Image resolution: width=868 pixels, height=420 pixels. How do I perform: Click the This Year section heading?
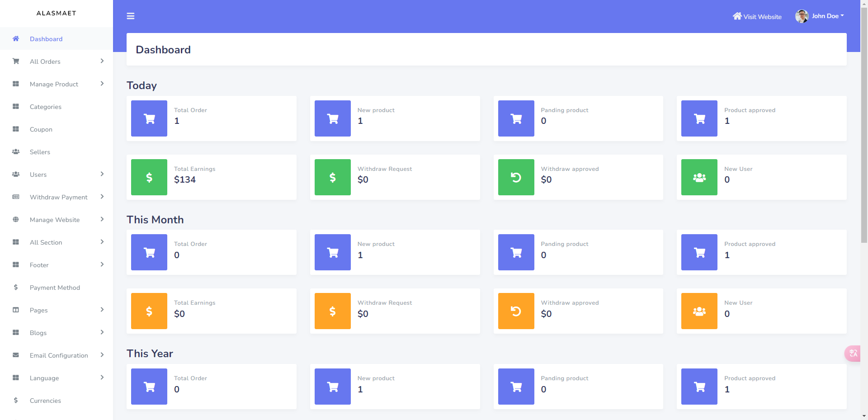coord(150,354)
